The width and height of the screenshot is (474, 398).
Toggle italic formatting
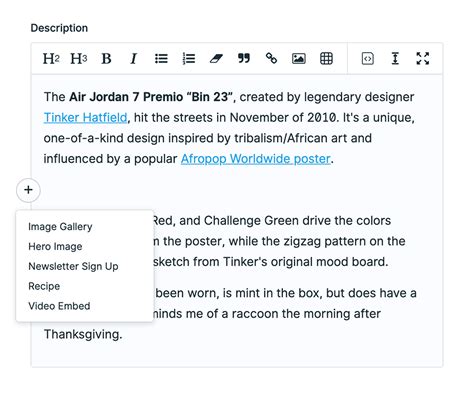(133, 59)
